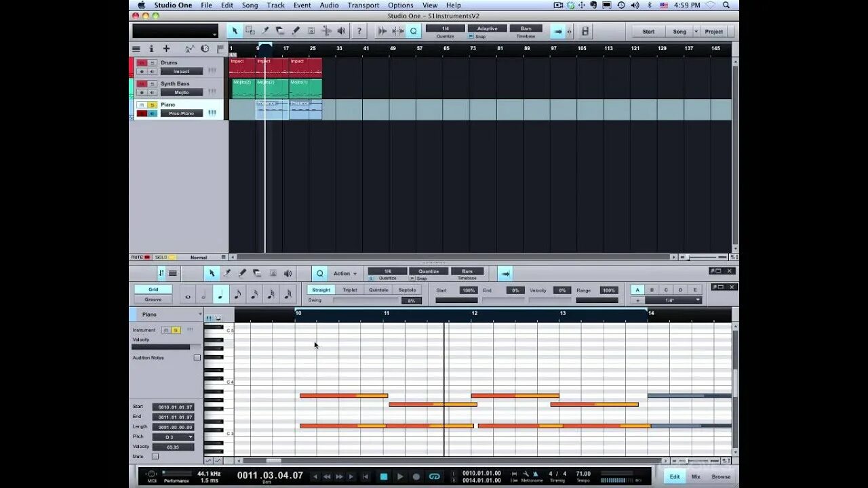The height and width of the screenshot is (488, 868).
Task: Click the Quantize Q button in arrange toolbar
Action: [413, 31]
